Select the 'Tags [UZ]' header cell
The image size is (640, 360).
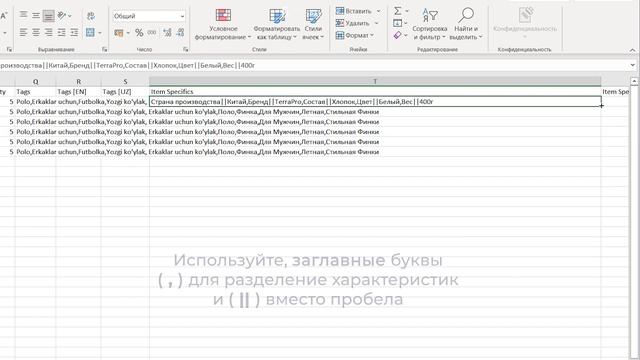125,92
